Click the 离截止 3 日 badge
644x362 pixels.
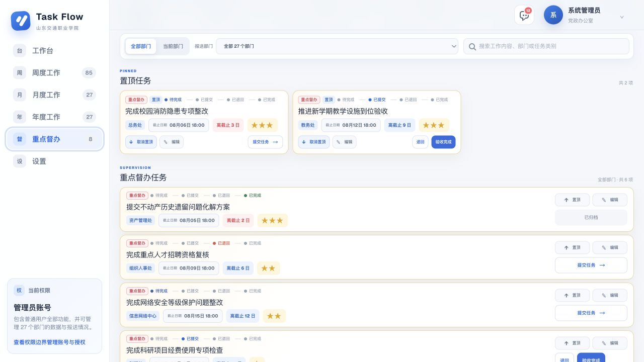pos(228,125)
